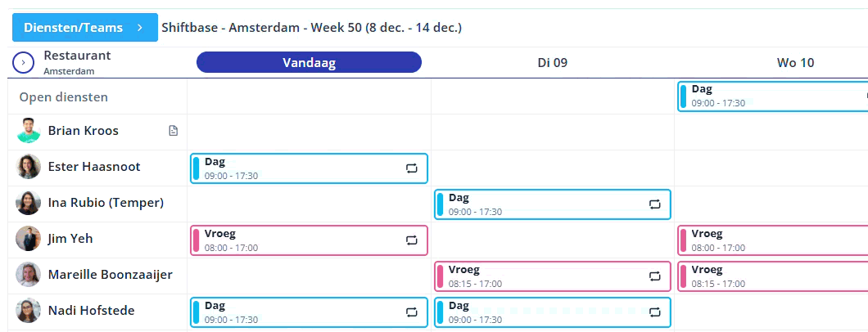The height and width of the screenshot is (332, 868).
Task: Open Brian Kroos's profile avatar
Action: (x=29, y=131)
